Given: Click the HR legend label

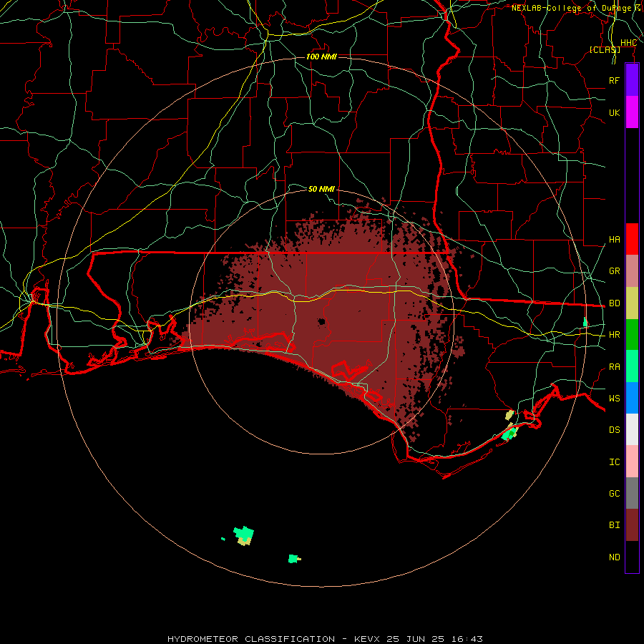Looking at the screenshot, I should (614, 335).
